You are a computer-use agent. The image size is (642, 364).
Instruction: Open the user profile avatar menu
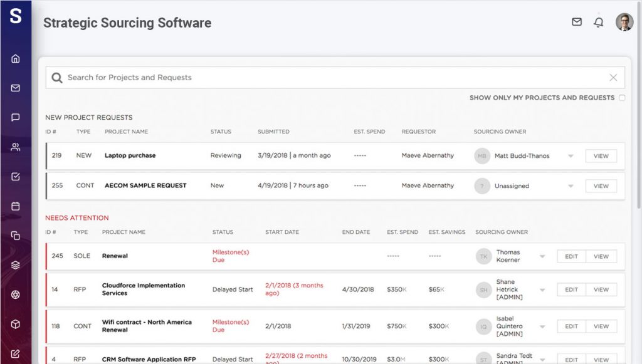coord(624,22)
